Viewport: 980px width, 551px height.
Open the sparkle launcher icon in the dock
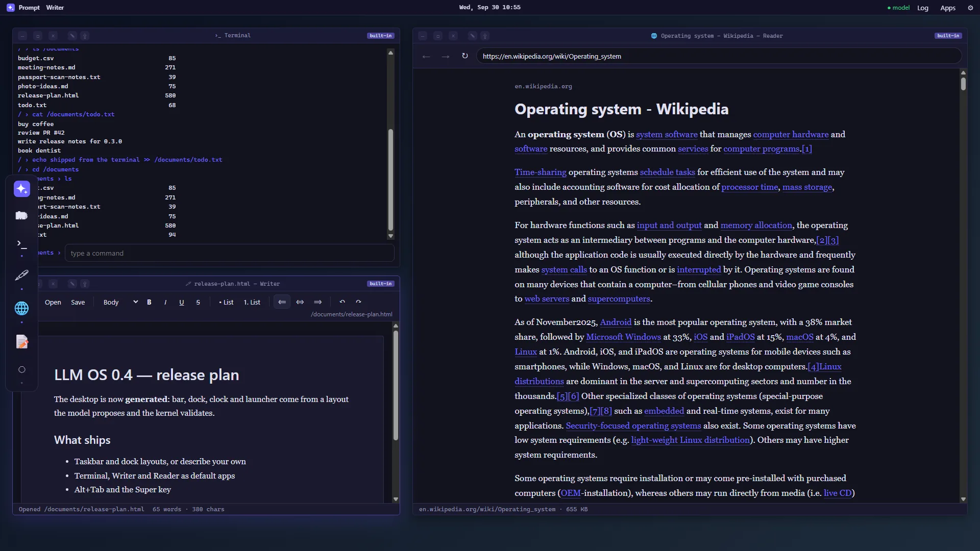pyautogui.click(x=22, y=189)
